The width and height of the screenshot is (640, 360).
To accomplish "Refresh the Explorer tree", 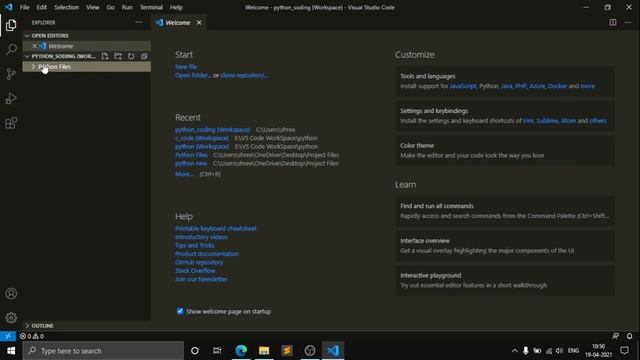I will (131, 56).
